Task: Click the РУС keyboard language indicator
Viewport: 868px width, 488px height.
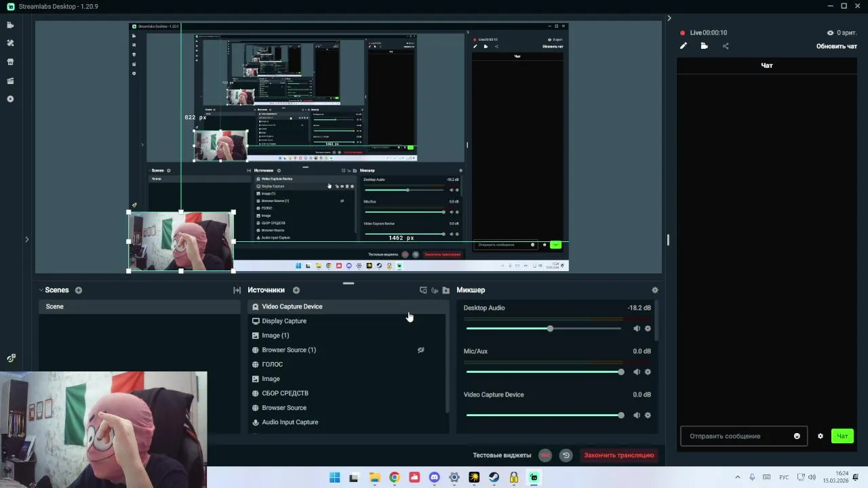Action: 784,477
